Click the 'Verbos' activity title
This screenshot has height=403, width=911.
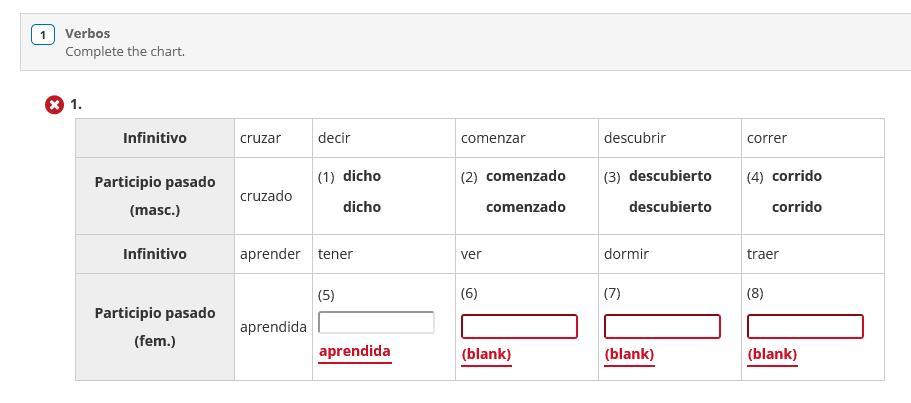88,33
